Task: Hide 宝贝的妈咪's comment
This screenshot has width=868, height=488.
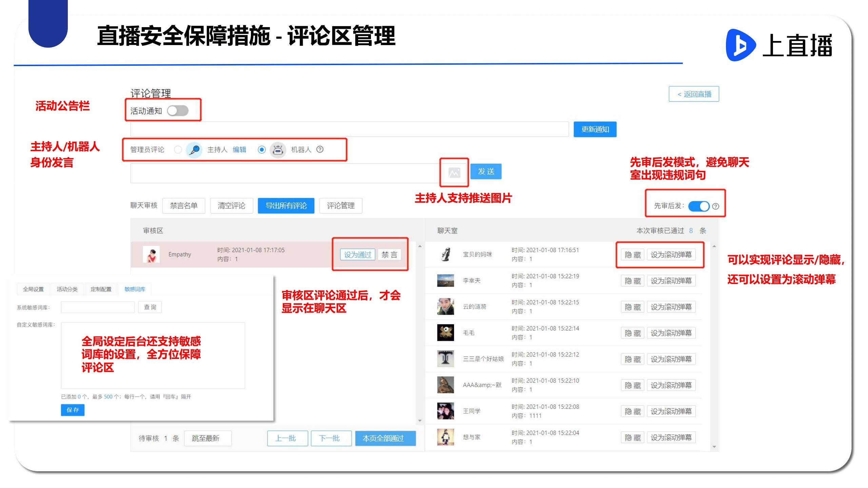Action: (633, 255)
